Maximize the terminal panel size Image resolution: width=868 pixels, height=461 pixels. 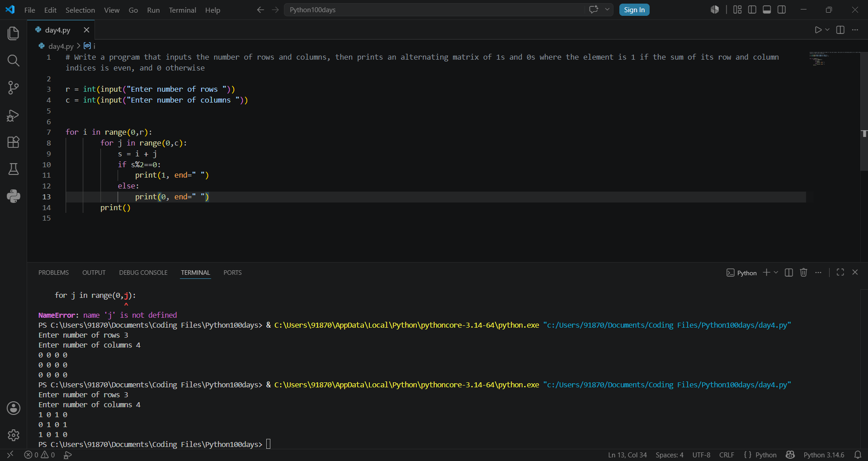[x=840, y=273]
